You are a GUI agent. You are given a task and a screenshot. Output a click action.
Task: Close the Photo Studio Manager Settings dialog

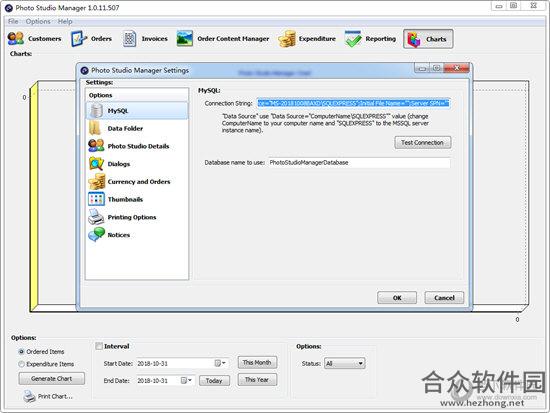[x=456, y=68]
